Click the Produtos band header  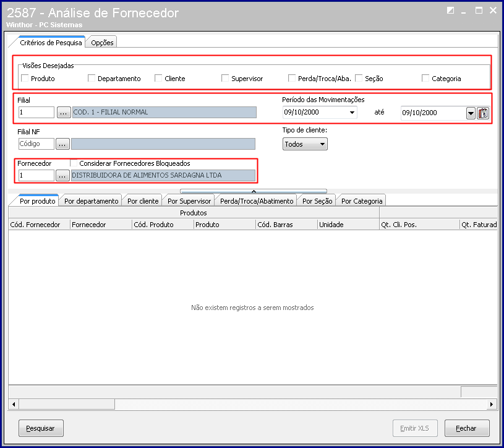tap(194, 213)
